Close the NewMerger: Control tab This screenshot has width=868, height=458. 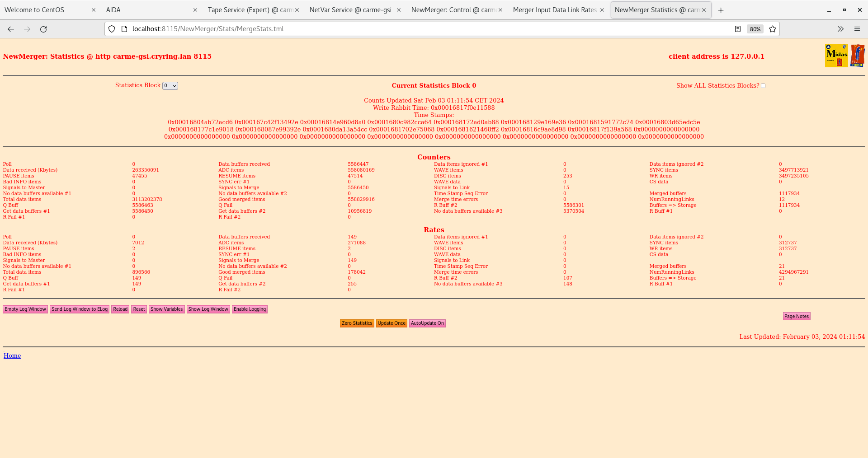[500, 10]
